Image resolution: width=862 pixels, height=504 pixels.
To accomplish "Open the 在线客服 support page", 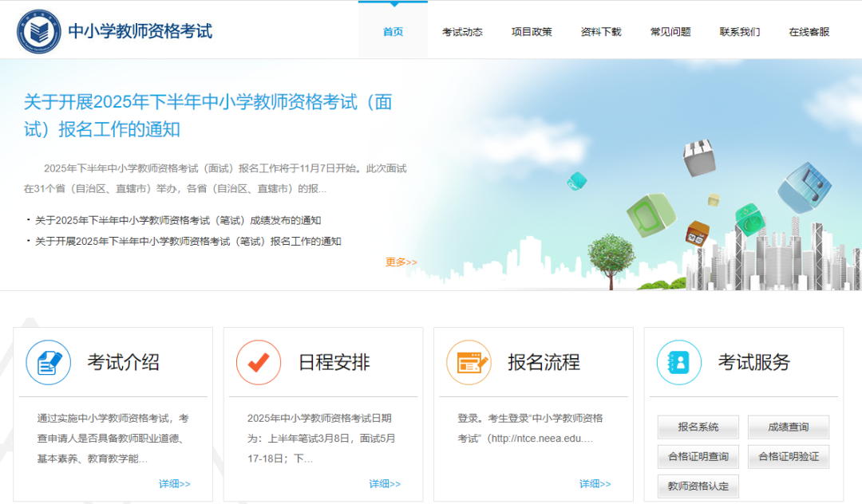I will point(809,31).
